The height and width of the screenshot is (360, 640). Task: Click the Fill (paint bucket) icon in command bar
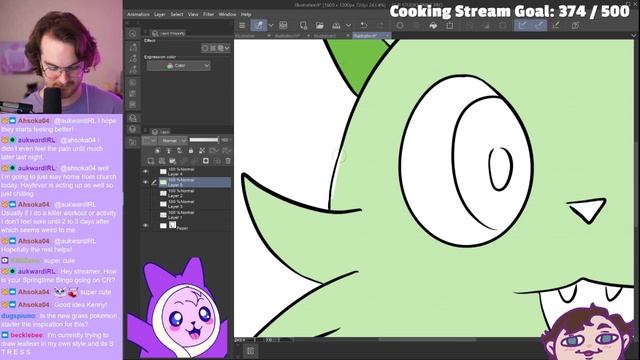(433, 25)
